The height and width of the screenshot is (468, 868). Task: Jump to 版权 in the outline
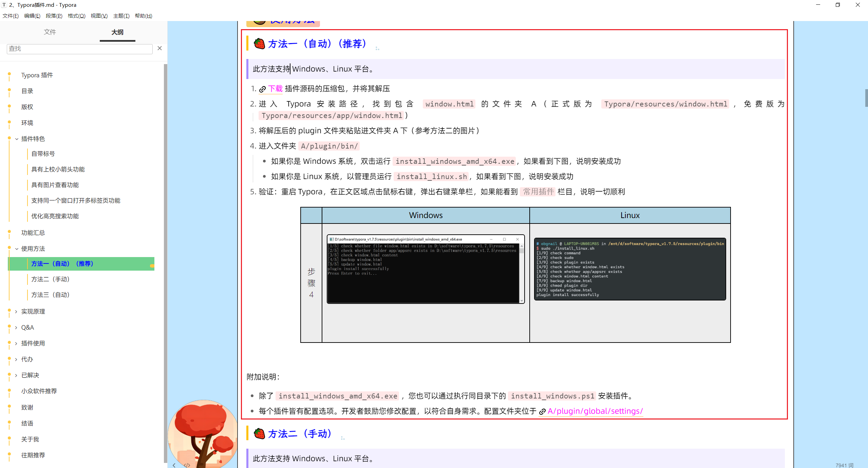27,107
